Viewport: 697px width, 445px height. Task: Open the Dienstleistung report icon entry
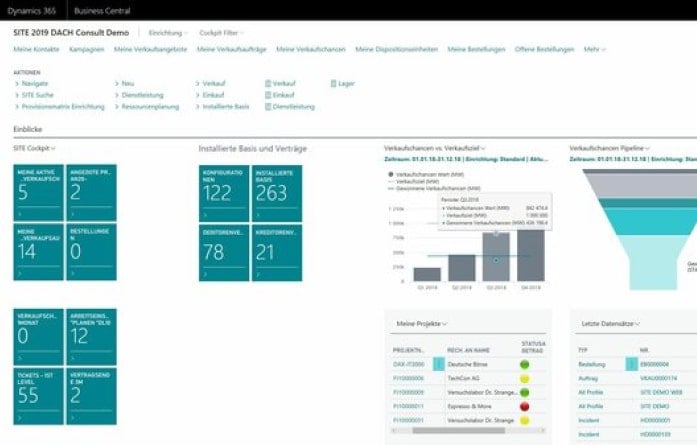tap(290, 107)
